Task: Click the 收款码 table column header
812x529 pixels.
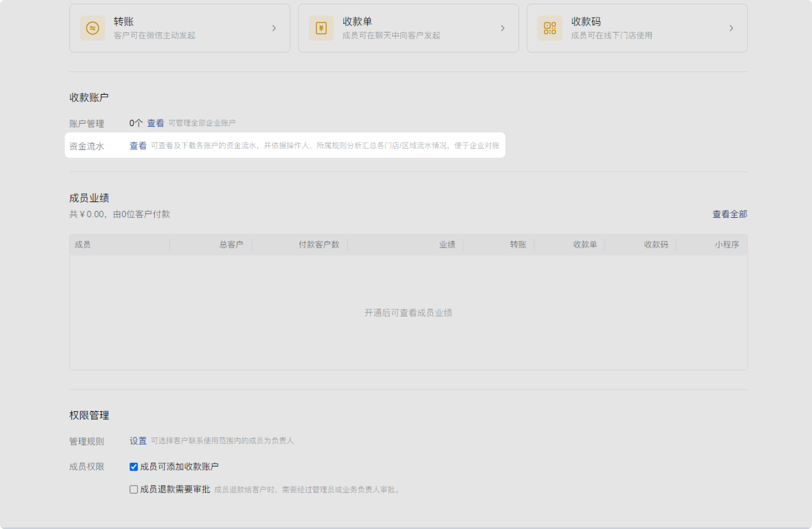Action: click(656, 244)
